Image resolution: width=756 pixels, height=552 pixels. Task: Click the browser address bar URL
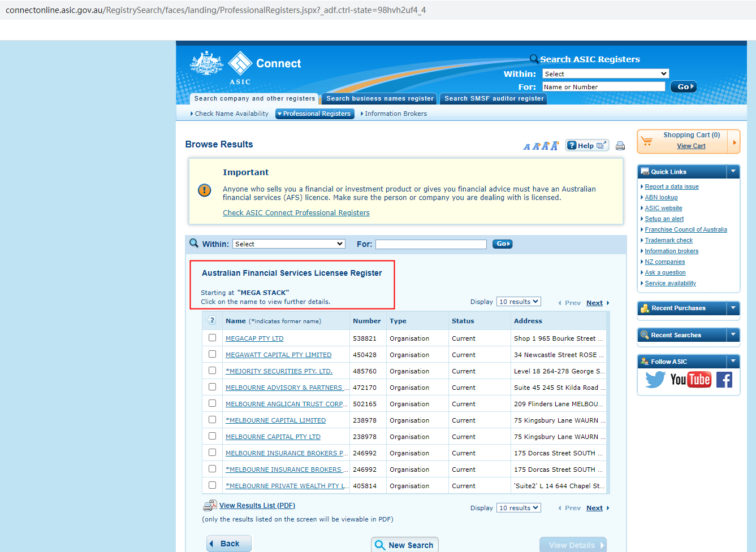click(215, 10)
